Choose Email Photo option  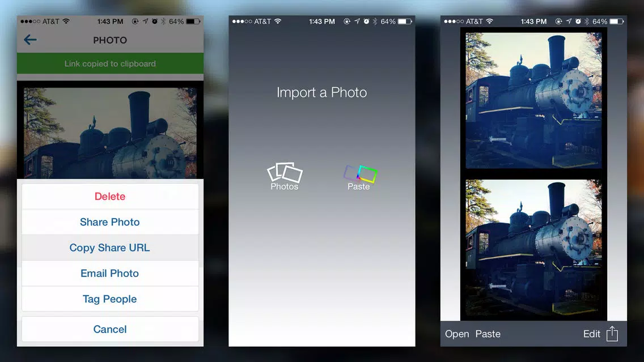coord(110,274)
